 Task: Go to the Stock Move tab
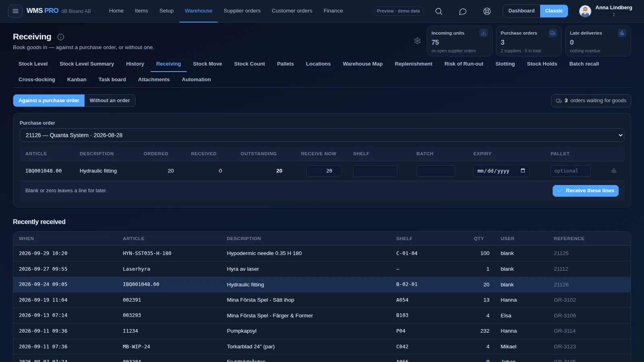tap(207, 64)
